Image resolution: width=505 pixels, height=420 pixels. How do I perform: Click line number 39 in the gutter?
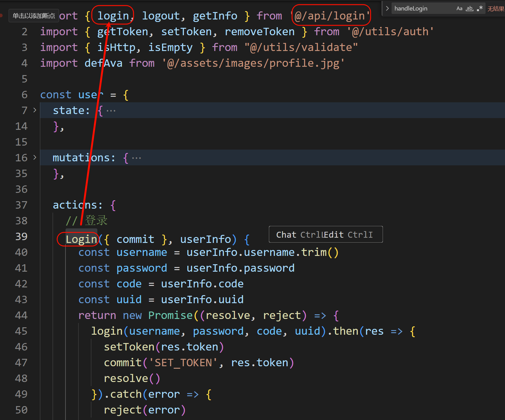coord(21,237)
